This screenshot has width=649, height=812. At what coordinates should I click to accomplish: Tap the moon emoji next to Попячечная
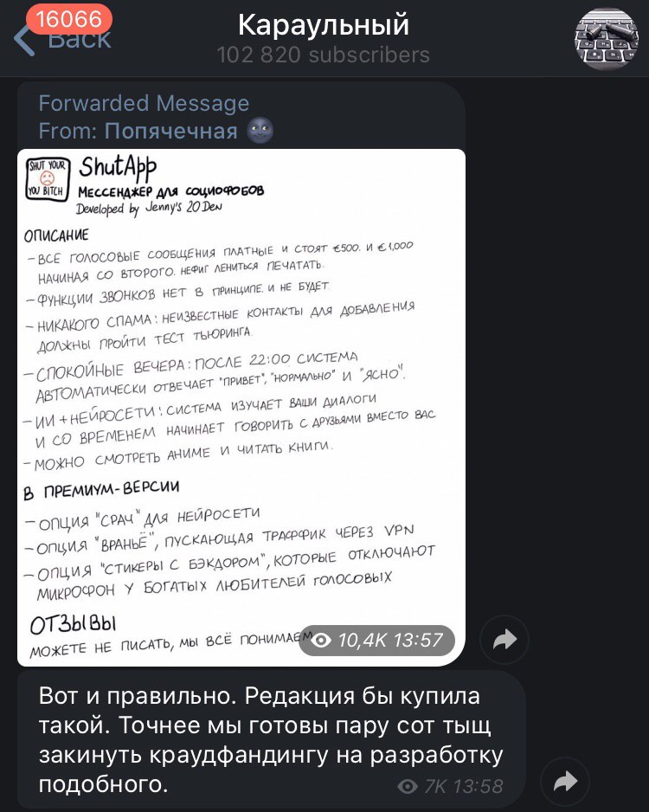click(260, 131)
